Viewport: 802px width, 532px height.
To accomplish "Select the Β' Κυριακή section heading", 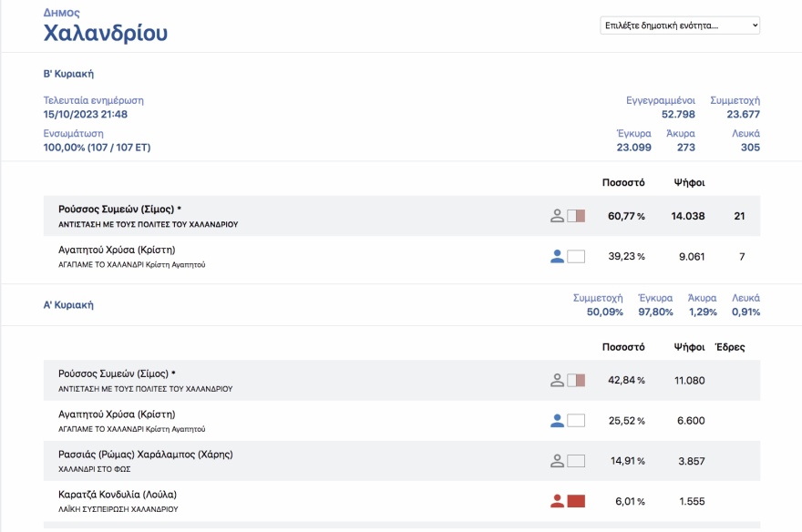I will pyautogui.click(x=68, y=74).
